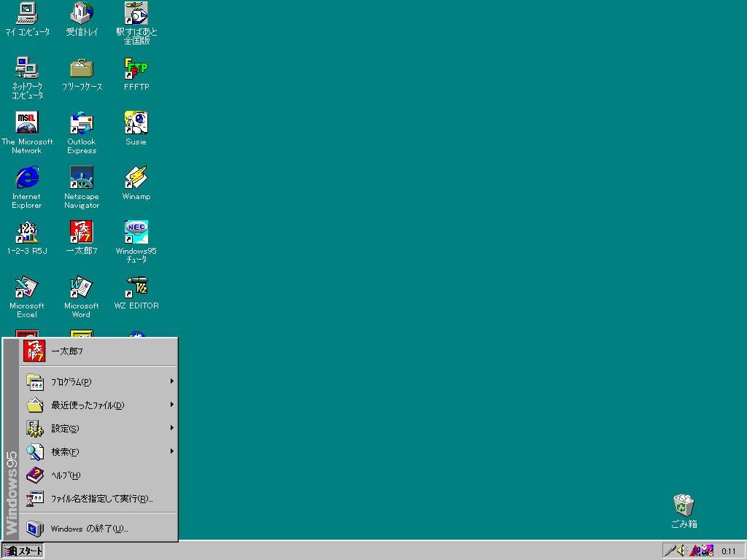
Task: Choose ファイル名を指定して実行(R)... in Start menu
Action: click(x=98, y=499)
